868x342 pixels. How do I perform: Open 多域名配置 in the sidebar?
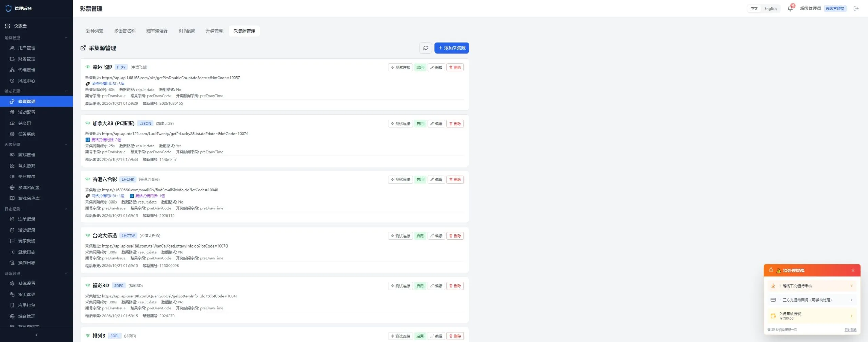point(36,188)
